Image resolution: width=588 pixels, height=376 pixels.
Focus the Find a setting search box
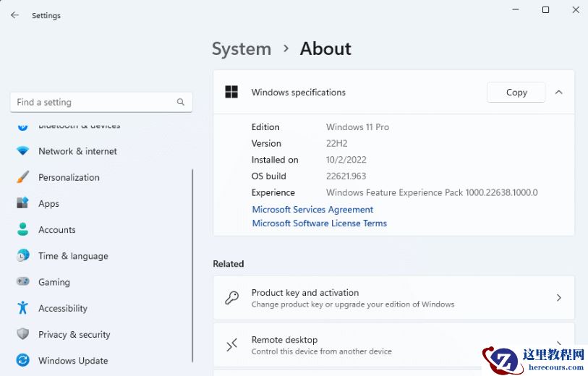[101, 102]
